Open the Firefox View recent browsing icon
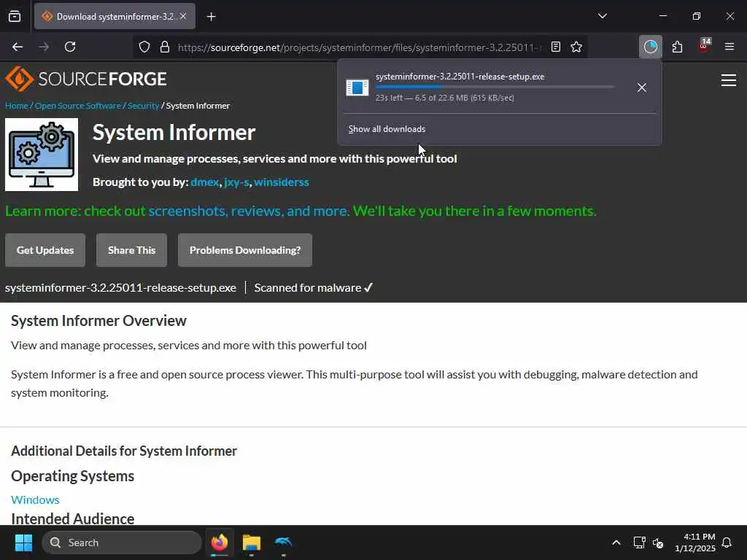The width and height of the screenshot is (747, 560). pos(15,17)
